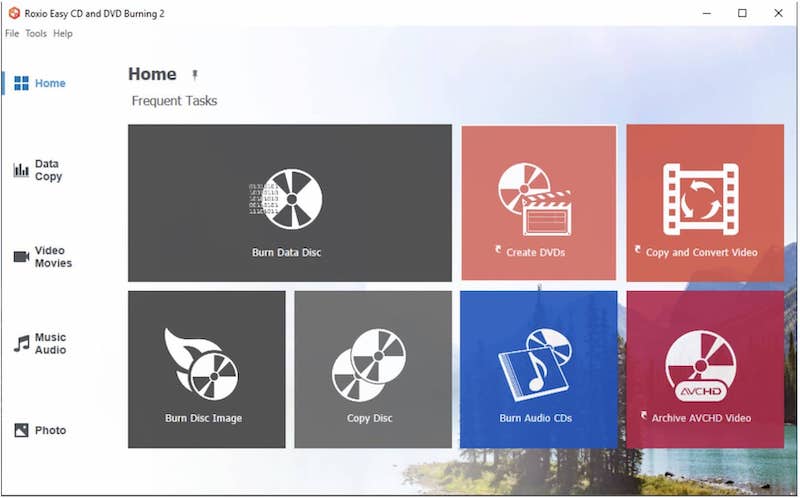Minimize the Roxio window
The width and height of the screenshot is (800, 498).
pyautogui.click(x=707, y=13)
